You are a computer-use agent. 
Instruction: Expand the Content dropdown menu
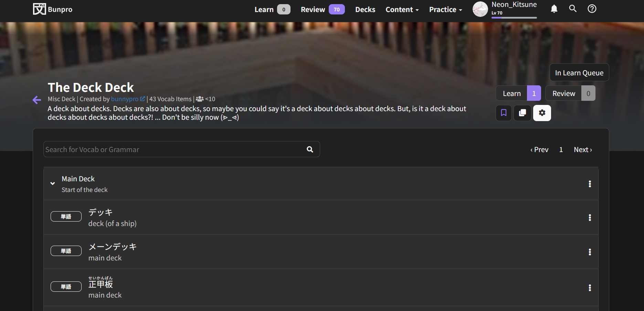coord(402,10)
